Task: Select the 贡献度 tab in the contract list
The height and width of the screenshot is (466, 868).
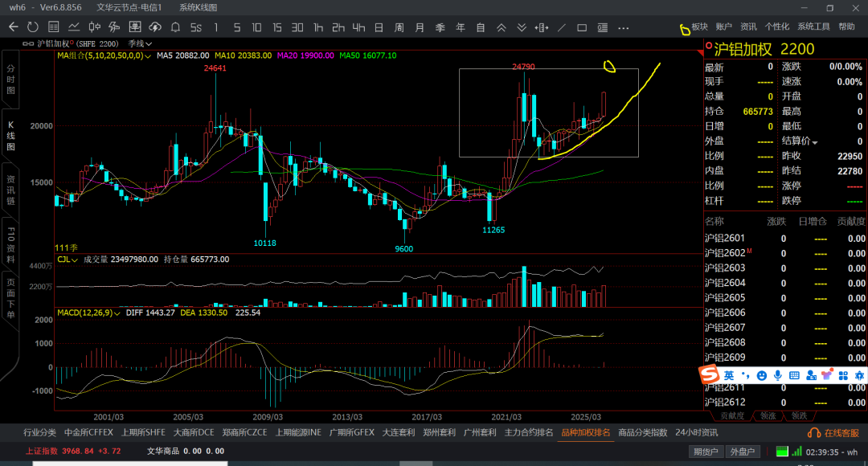Action: tap(732, 415)
